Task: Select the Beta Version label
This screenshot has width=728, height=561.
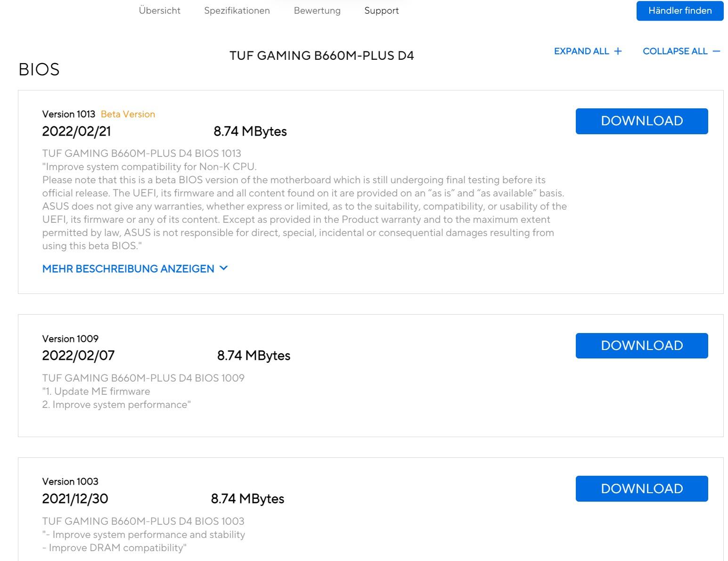Action: [x=128, y=114]
